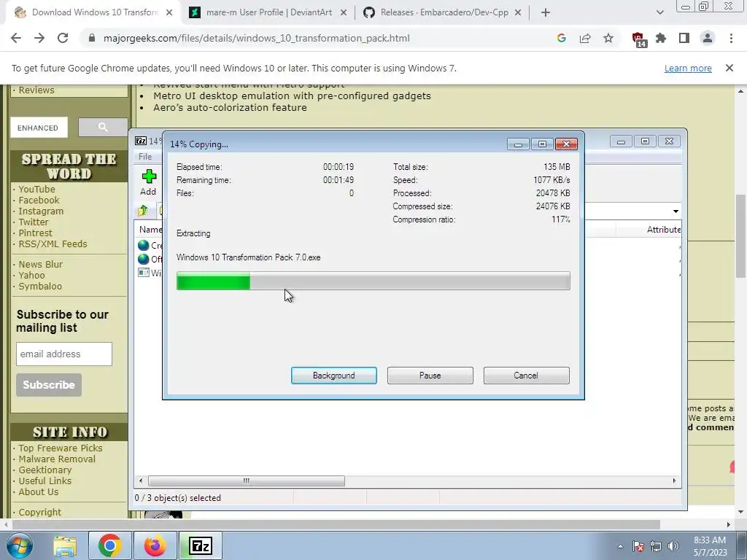Click the 7-Zip scroll right arrow
Image resolution: width=747 pixels, height=560 pixels.
pos(674,481)
